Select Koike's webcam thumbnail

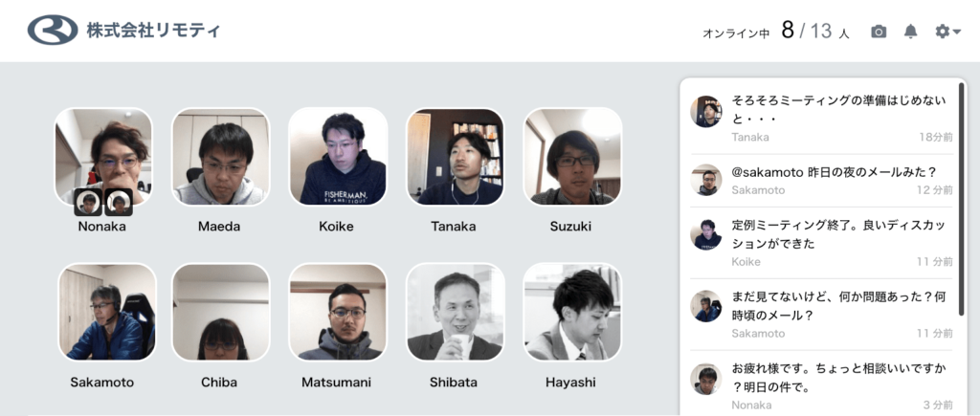click(x=338, y=156)
